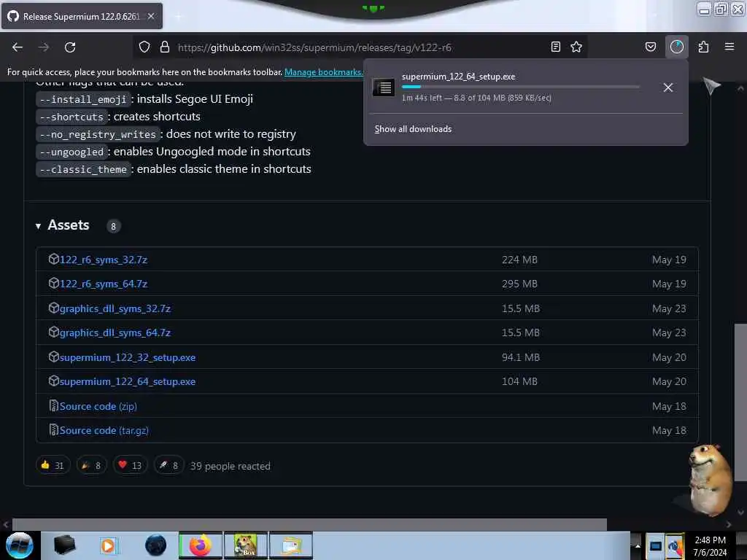Screen dimensions: 747x560
Task: Download 122_r6_syms_32.7z
Action: click(104, 260)
